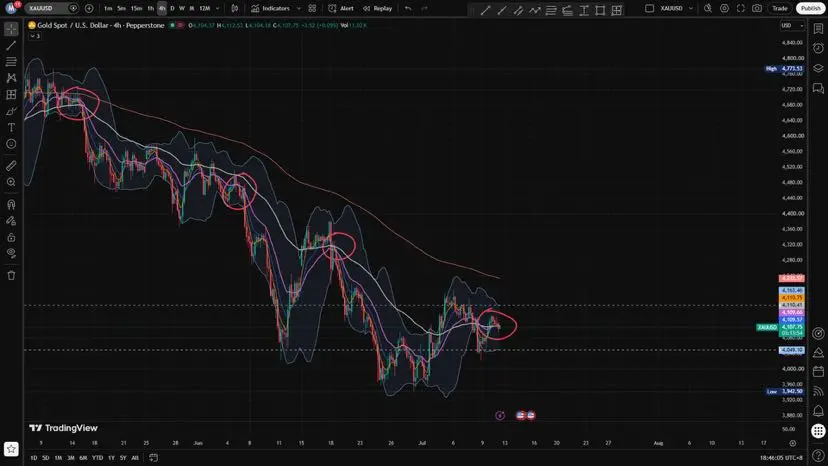Select the W weekly timeframe
Viewport: 828px width, 466px height.
coord(182,8)
